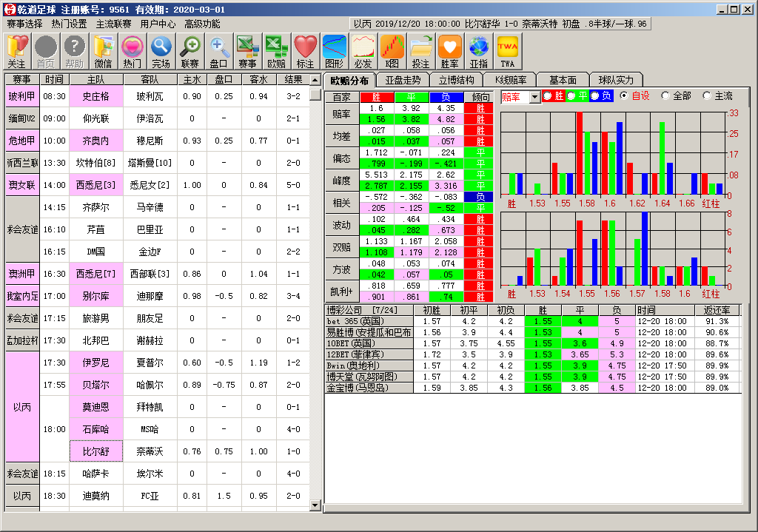Viewport: 758px width, 532px height.
Task: Select the 贝塔尔 team cell
Action: pos(96,385)
